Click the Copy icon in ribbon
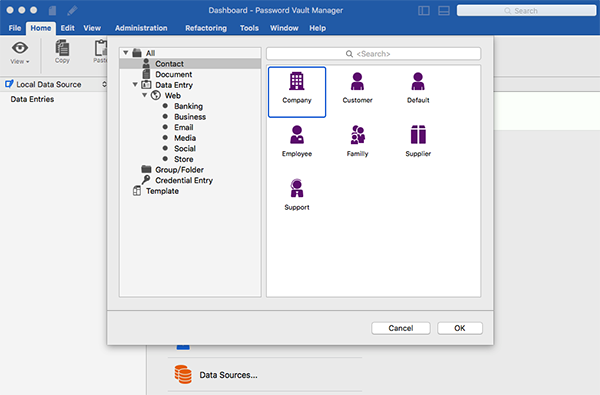The image size is (600, 395). 62,48
